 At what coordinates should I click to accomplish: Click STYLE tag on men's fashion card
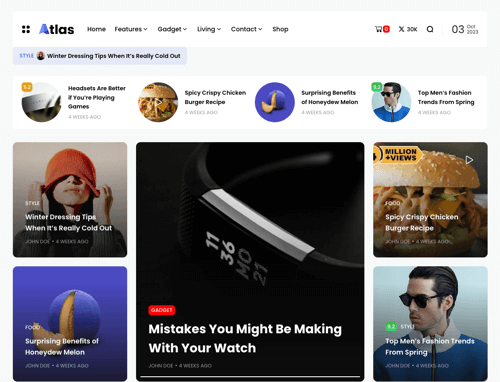(407, 326)
